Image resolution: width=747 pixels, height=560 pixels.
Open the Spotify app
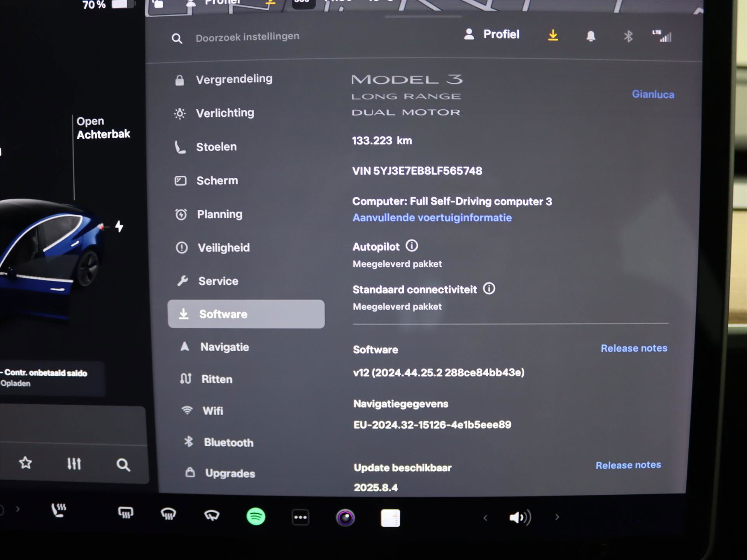coord(256,516)
